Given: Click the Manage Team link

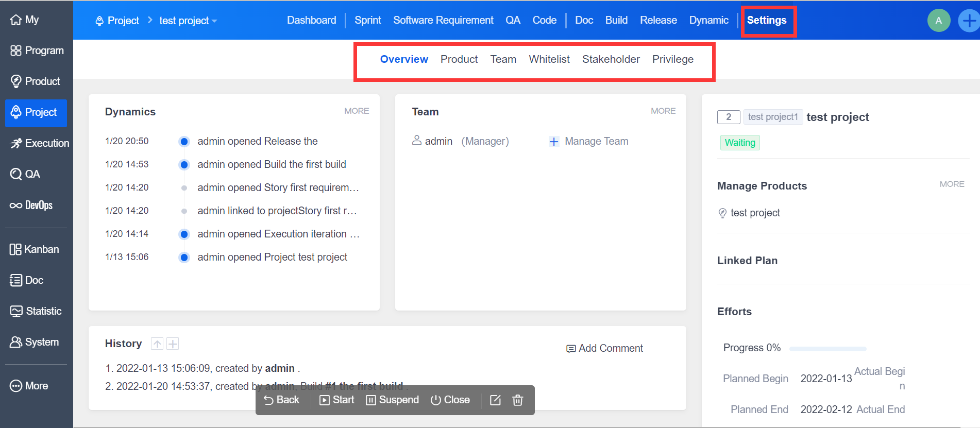Looking at the screenshot, I should click(x=589, y=141).
